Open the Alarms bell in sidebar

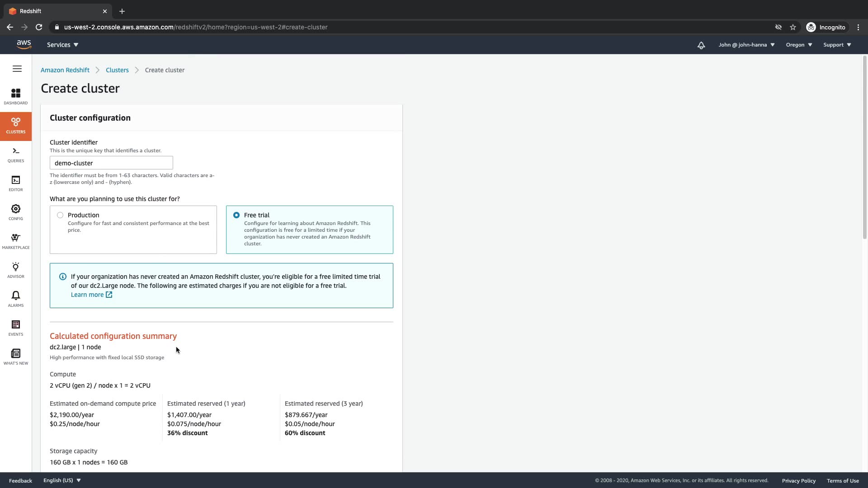(x=16, y=299)
